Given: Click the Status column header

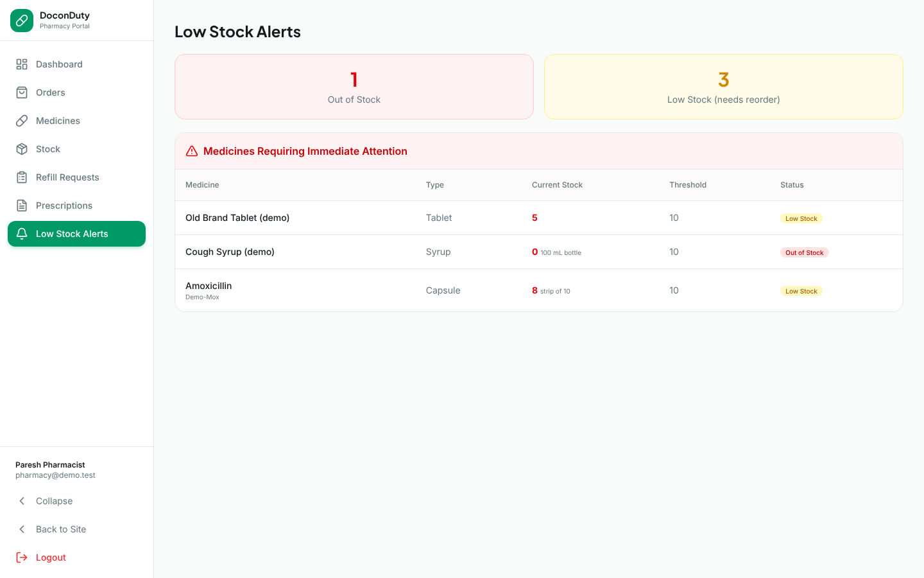Looking at the screenshot, I should pos(792,185).
